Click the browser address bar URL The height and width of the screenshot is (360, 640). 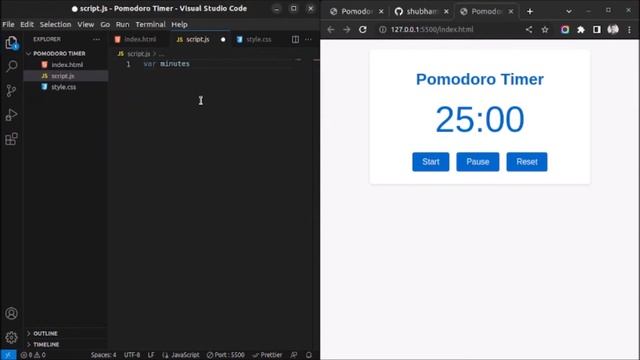tap(432, 29)
